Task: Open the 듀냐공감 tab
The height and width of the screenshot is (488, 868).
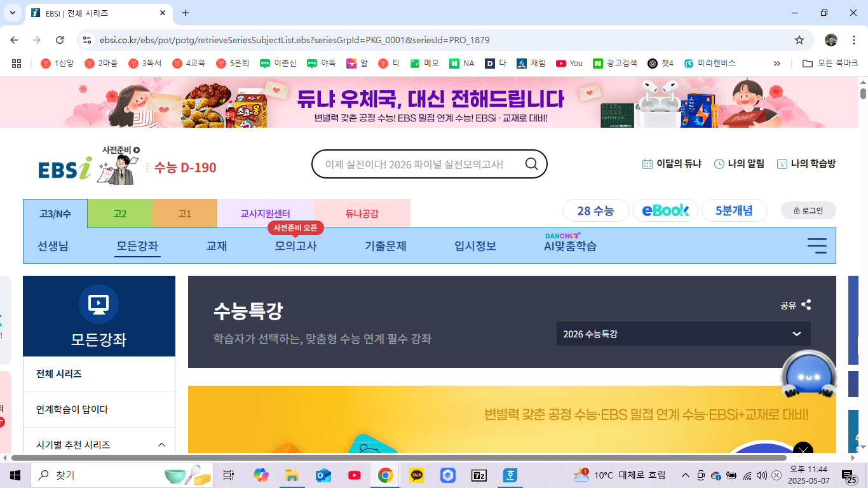Action: pos(362,213)
